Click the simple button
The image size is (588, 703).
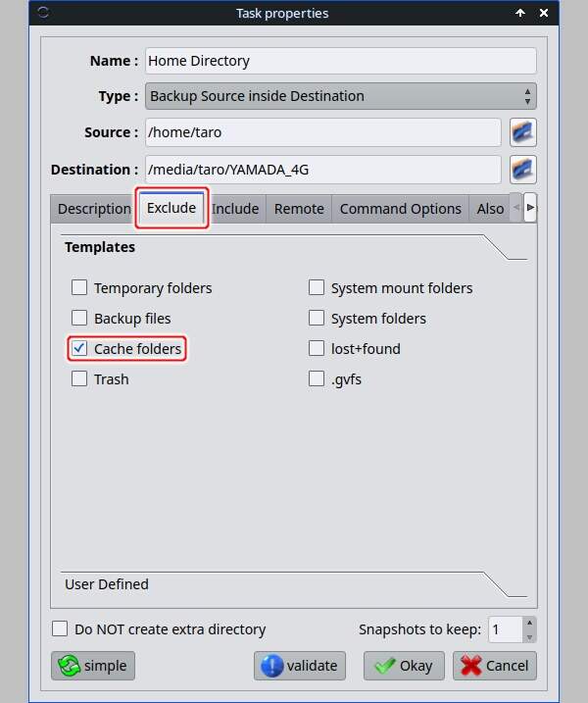(x=93, y=666)
